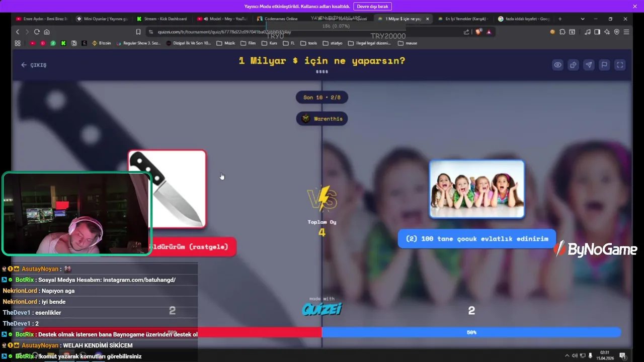Viewport: 644px width, 362px height.
Task: Go to browser home page icon
Action: [47, 32]
